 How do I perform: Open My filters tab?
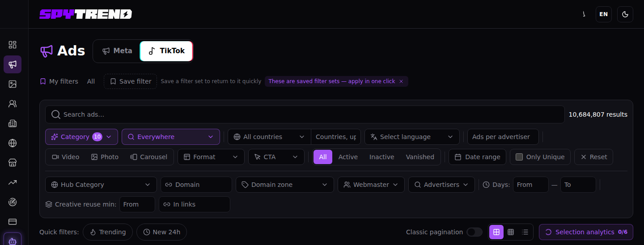[59, 81]
